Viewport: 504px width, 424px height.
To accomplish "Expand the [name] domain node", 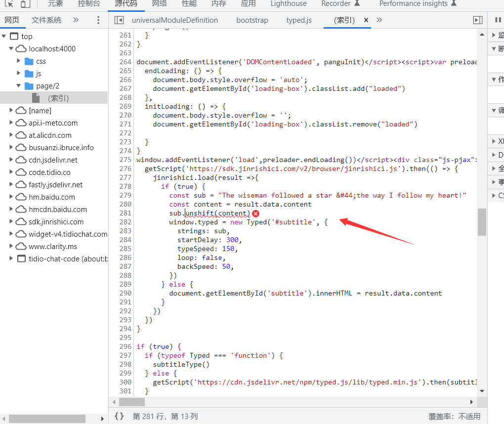I will (x=11, y=110).
